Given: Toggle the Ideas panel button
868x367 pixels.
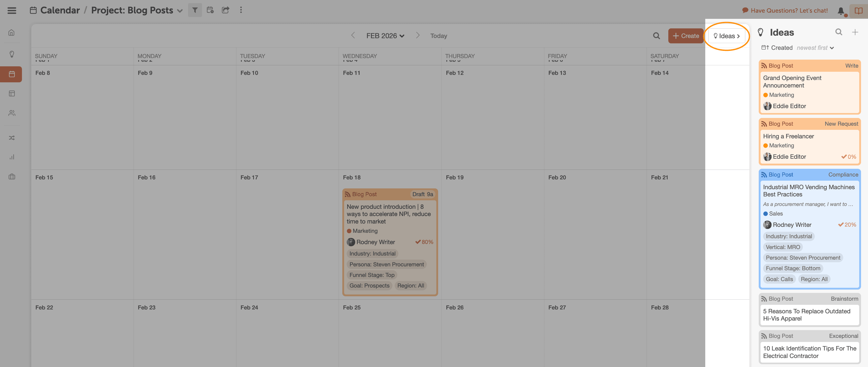Looking at the screenshot, I should click(726, 36).
